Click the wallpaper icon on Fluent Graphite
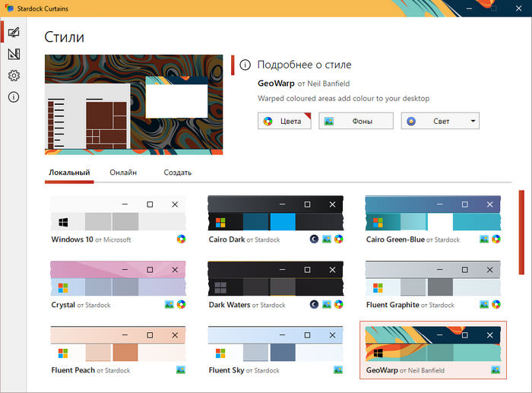Viewport: 532px width, 393px height. (x=484, y=304)
